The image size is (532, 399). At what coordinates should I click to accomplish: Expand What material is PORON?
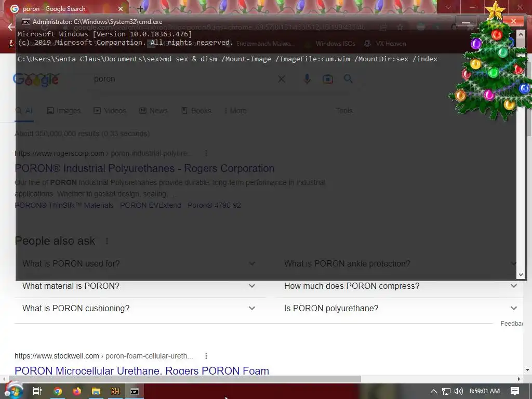(139, 286)
